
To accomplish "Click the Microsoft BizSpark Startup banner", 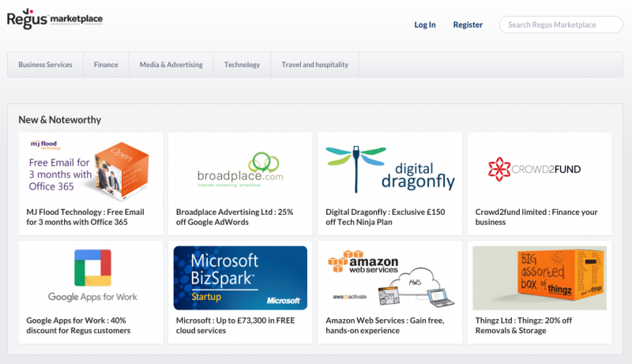I will tap(239, 276).
